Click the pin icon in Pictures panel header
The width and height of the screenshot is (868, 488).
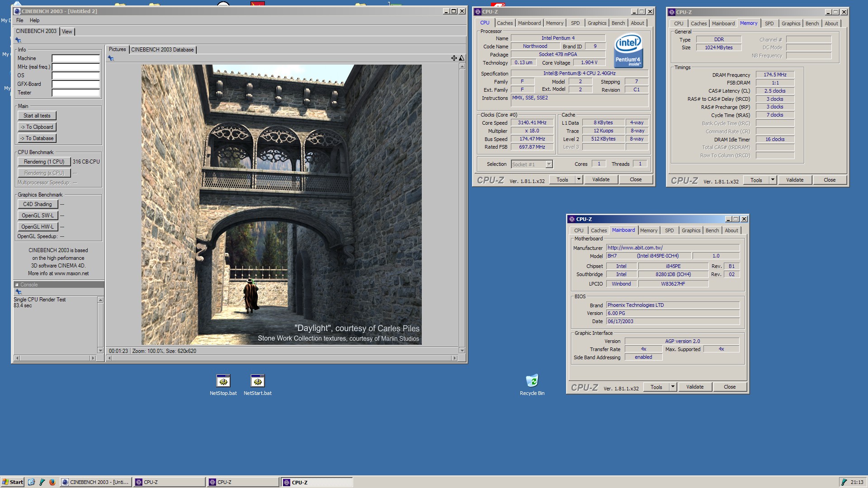pos(111,58)
